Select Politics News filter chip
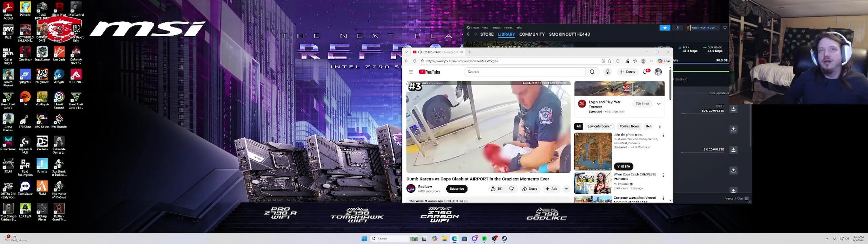Viewport: 868px width, 244px height. coord(629,126)
